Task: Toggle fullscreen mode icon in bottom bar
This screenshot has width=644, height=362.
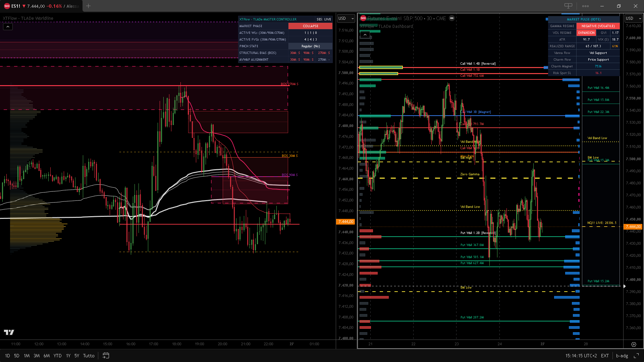Action: [636, 356]
